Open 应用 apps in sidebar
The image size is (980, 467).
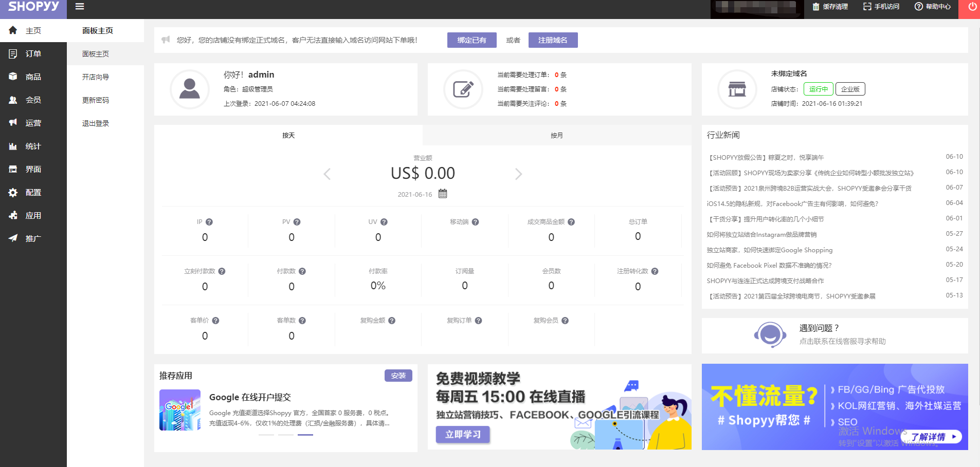tap(33, 215)
